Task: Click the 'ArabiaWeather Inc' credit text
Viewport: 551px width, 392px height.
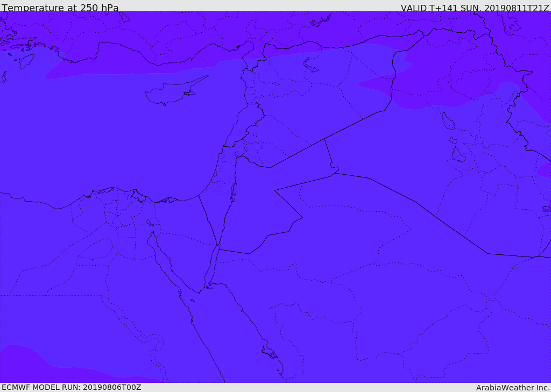Action: click(x=513, y=388)
